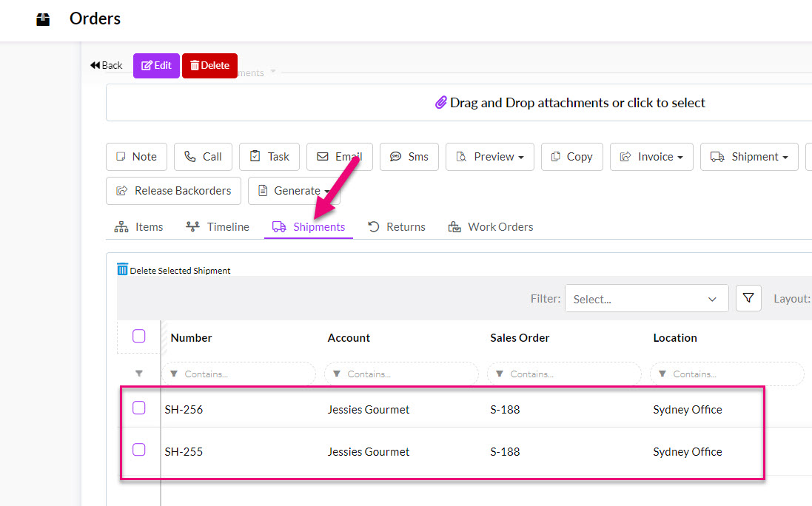Viewport: 812px width, 506px height.
Task: Expand the Invoice dropdown menu
Action: click(651, 157)
